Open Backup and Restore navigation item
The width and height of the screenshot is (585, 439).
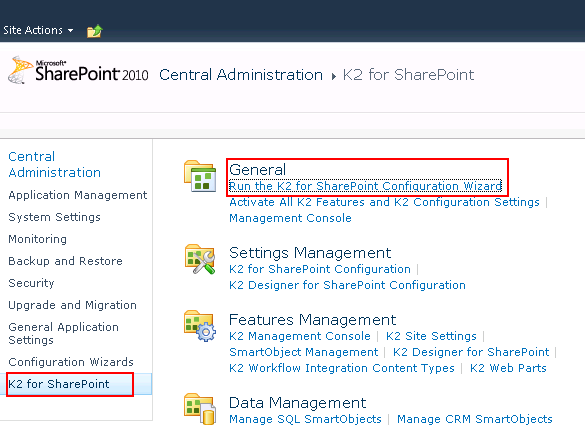click(x=65, y=261)
